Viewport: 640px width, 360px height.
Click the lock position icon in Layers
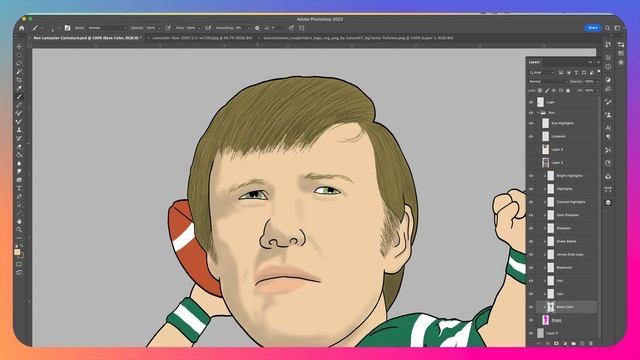[x=554, y=90]
